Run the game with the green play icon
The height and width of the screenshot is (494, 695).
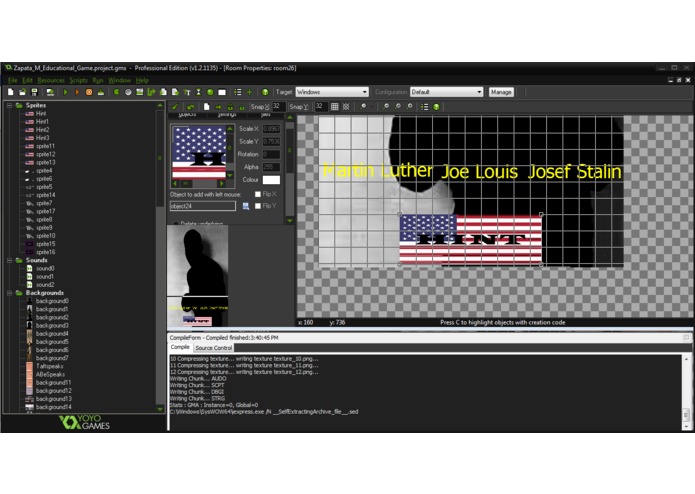click(66, 92)
